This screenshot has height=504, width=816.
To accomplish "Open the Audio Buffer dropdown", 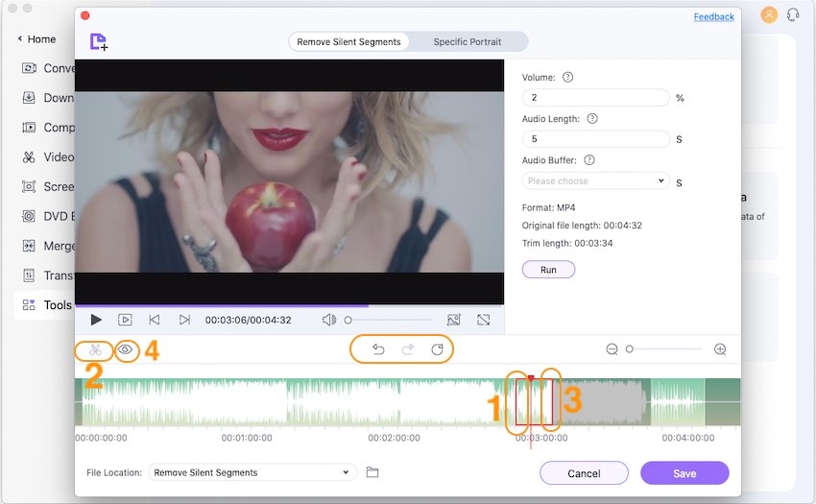I will [x=596, y=180].
